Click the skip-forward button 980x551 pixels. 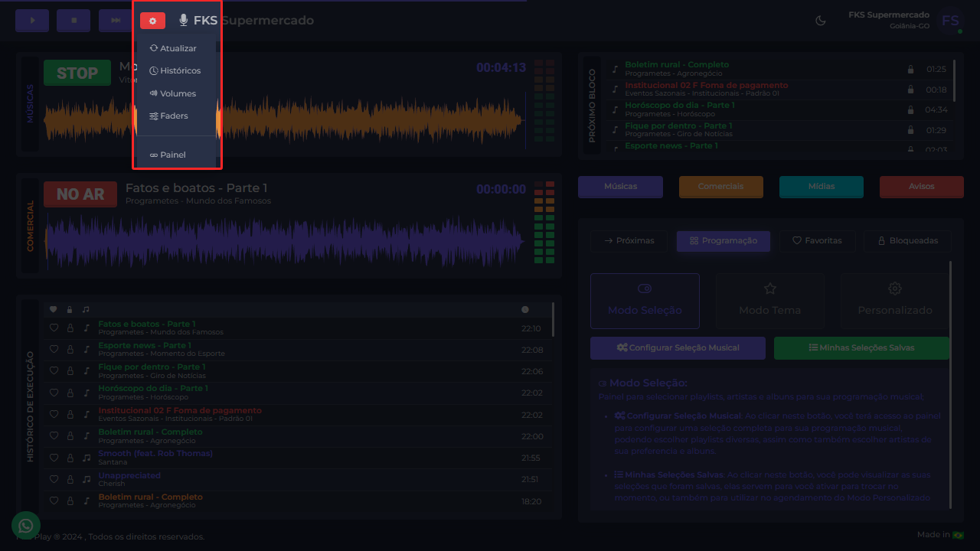[115, 21]
